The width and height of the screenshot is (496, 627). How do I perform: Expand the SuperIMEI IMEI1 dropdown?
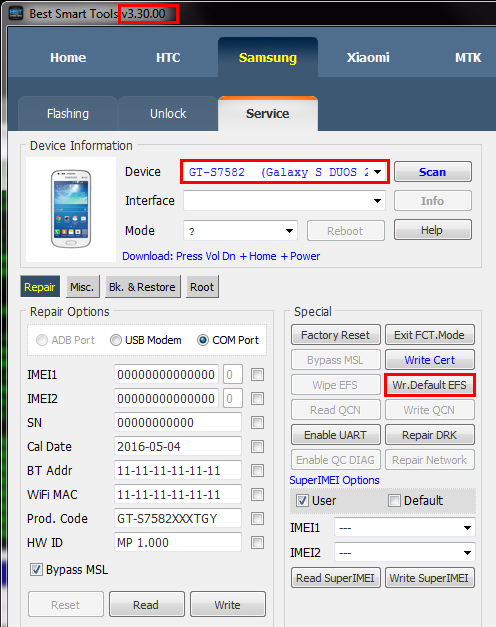[467, 528]
